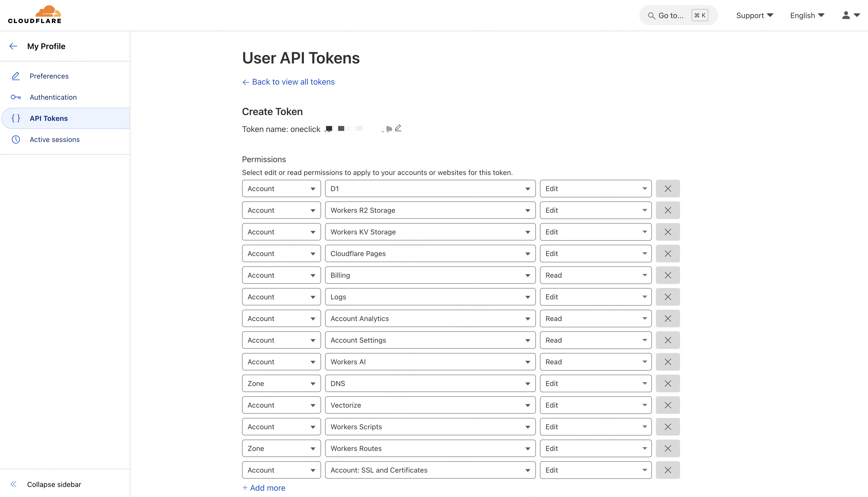Open the Workers AI resource dropdown
The image size is (868, 497).
click(430, 362)
